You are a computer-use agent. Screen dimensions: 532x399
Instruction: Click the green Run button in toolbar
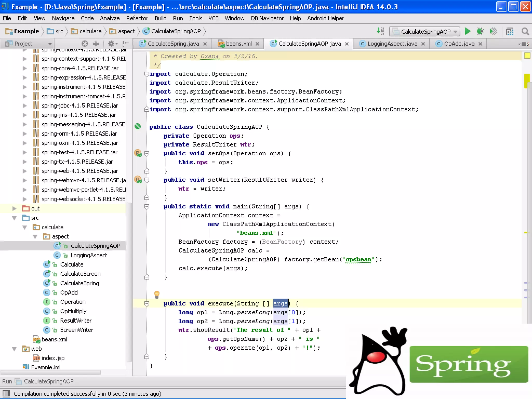click(x=467, y=31)
